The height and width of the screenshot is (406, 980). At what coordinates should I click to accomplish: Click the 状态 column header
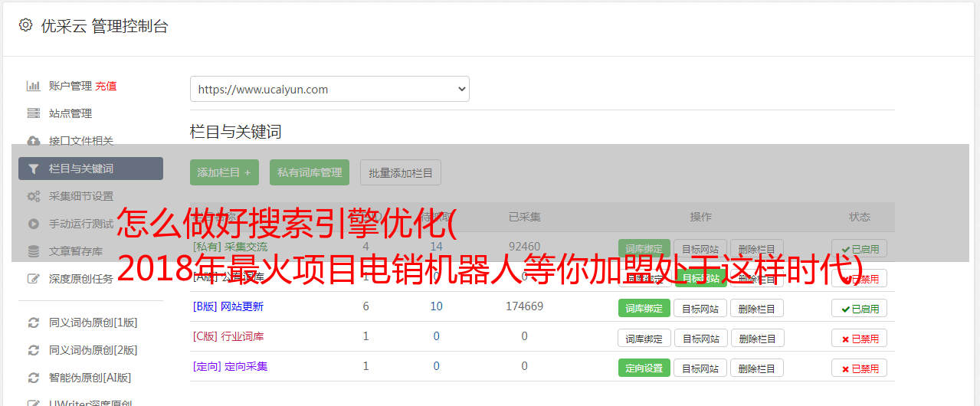[x=860, y=217]
